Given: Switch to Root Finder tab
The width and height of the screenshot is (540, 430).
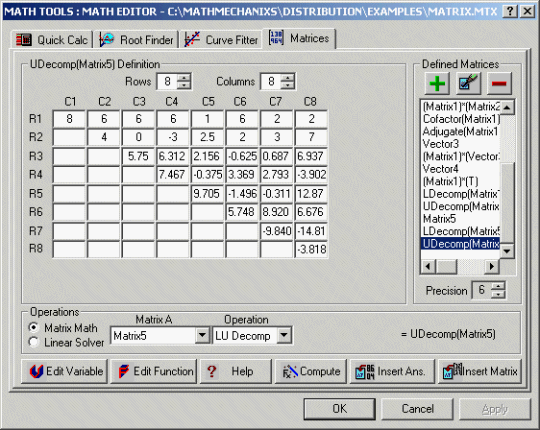Looking at the screenshot, I should (x=137, y=40).
